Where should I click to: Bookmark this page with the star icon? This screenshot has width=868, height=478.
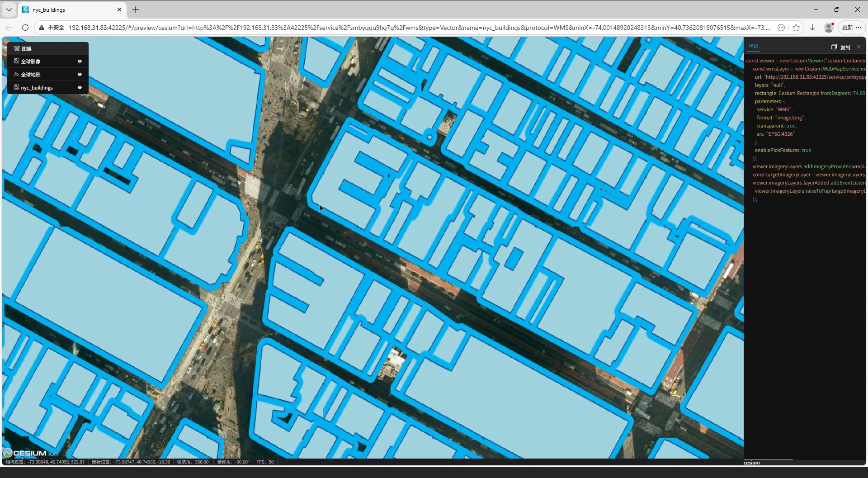796,28
